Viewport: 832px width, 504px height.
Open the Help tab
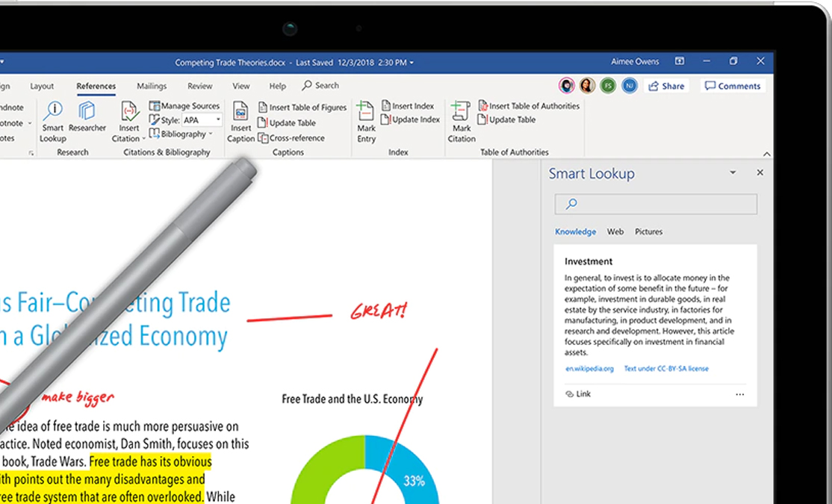(x=278, y=86)
